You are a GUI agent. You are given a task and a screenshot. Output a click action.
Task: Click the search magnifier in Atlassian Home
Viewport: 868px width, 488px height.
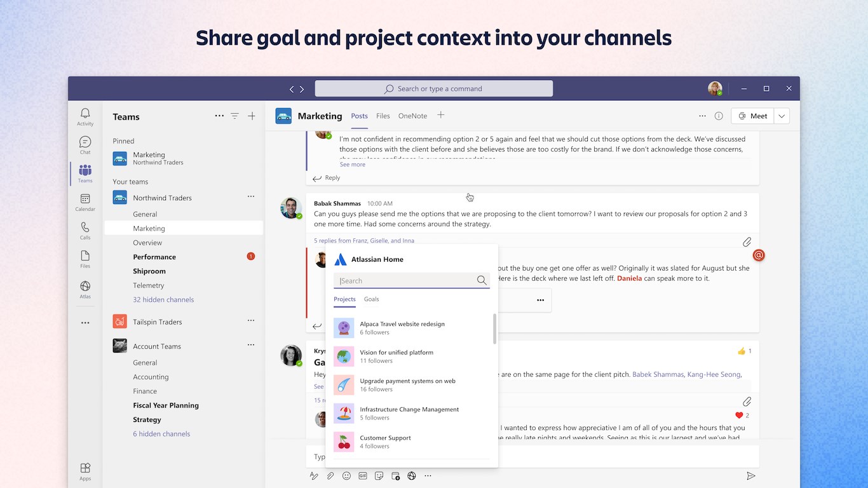tap(482, 280)
